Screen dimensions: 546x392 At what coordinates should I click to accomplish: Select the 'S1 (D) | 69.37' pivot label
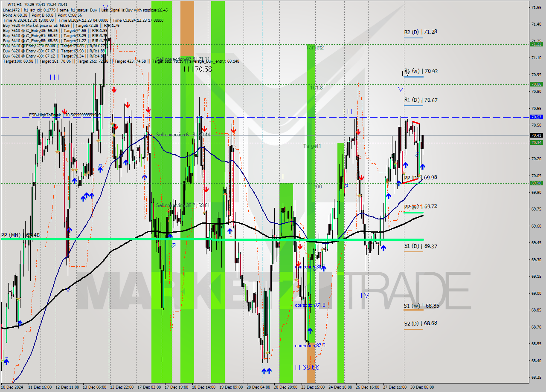coord(421,246)
